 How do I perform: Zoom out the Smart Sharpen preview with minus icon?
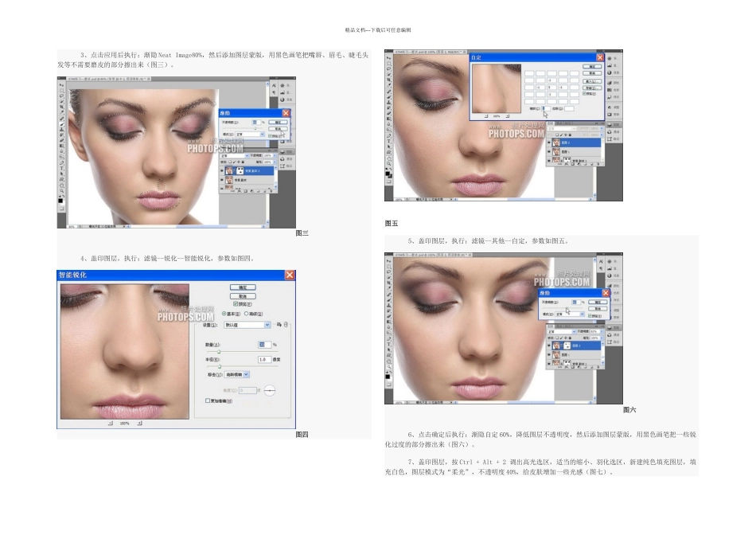coord(109,424)
